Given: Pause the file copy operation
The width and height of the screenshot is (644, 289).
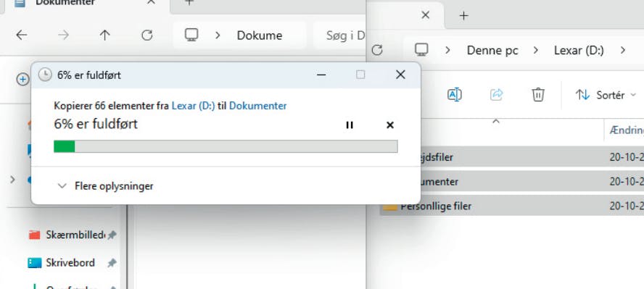Looking at the screenshot, I should (350, 125).
